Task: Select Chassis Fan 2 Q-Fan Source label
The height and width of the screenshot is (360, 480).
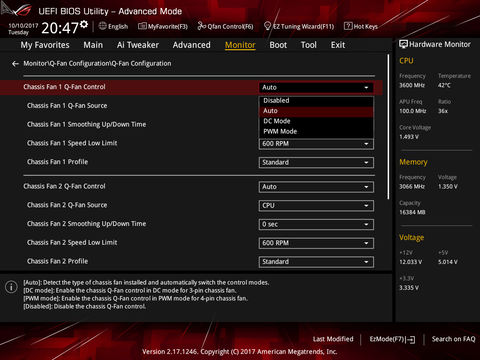Action: tap(67, 205)
